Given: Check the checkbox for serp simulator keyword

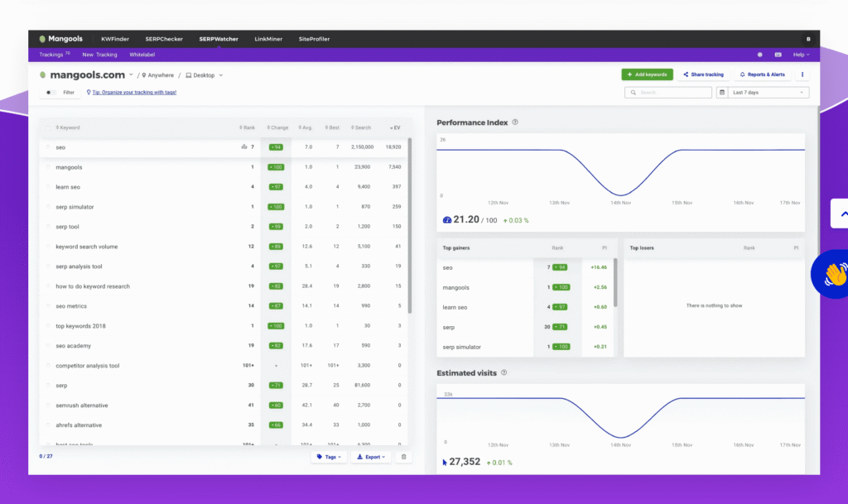Looking at the screenshot, I should 48,207.
